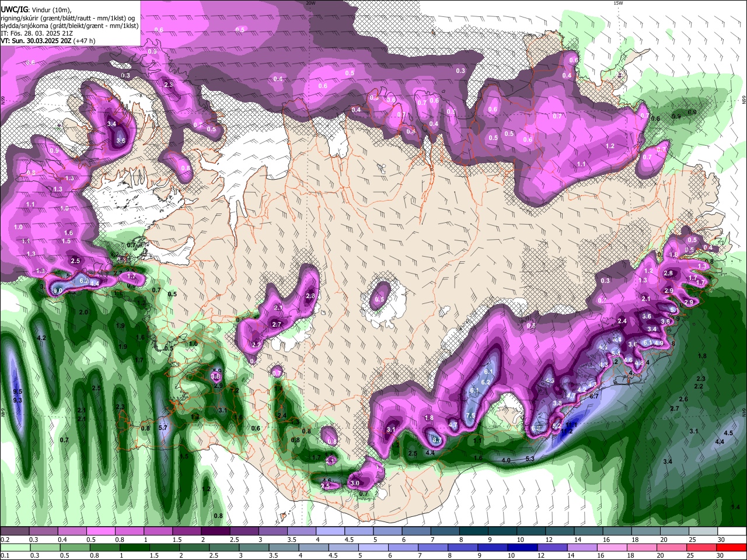Click the 20W longitude label
The height and width of the screenshot is (560, 747).
tap(310, 3)
